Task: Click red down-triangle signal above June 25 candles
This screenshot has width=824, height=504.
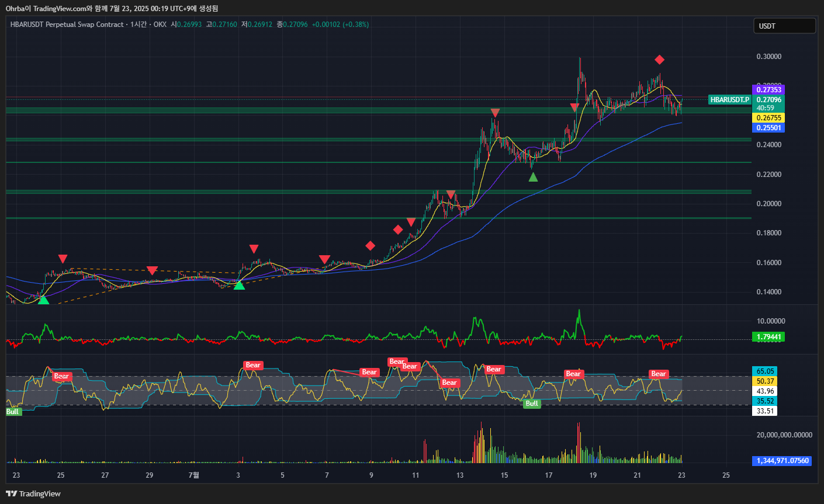Action: coord(63,259)
